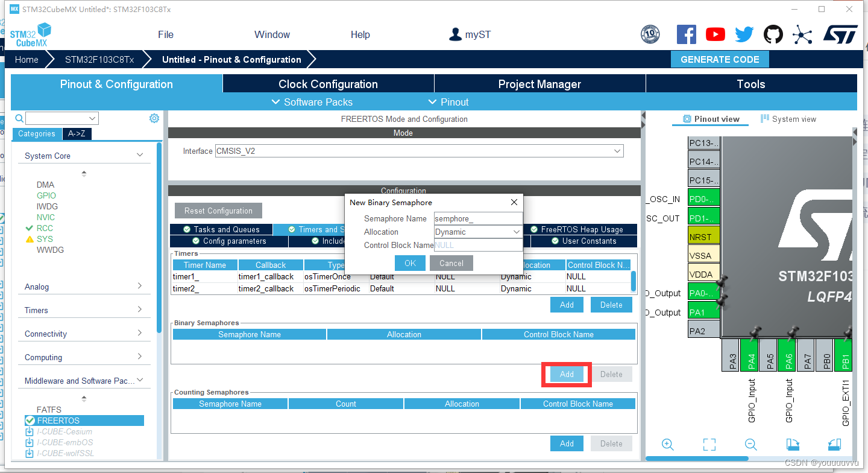The width and height of the screenshot is (868, 473).
Task: Collapse the System Core category
Action: point(140,155)
